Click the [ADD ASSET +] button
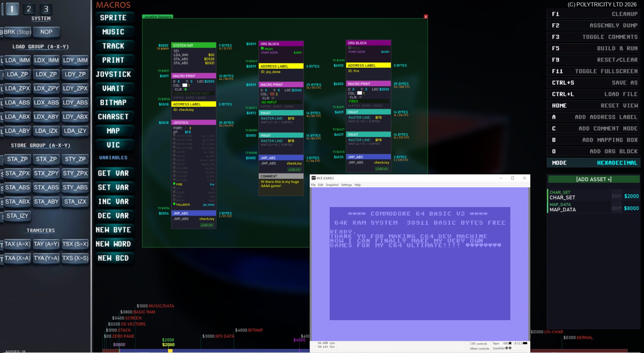644x353 pixels. click(x=594, y=179)
